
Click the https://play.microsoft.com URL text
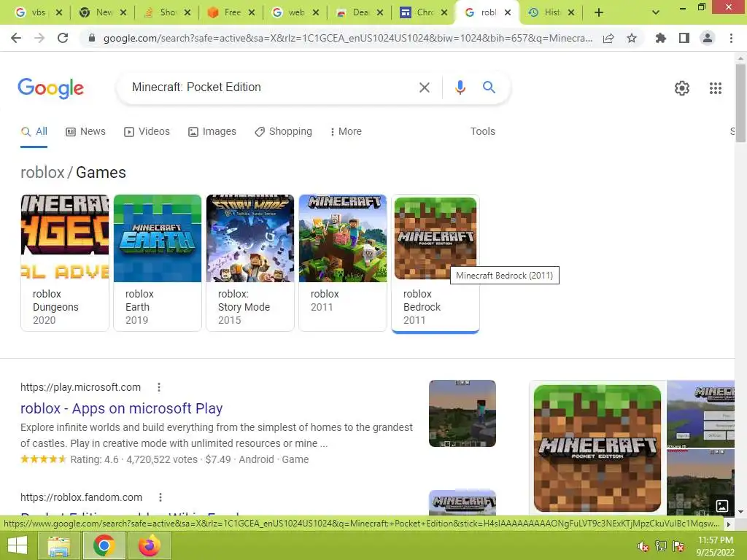80,387
